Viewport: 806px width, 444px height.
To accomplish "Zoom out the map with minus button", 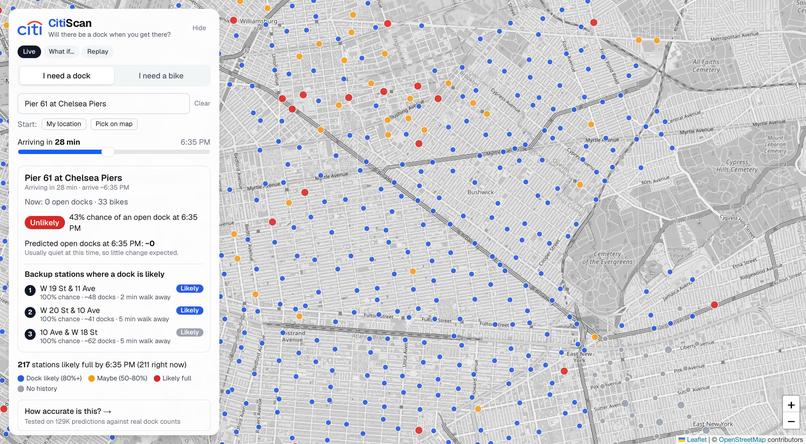I will (x=791, y=421).
